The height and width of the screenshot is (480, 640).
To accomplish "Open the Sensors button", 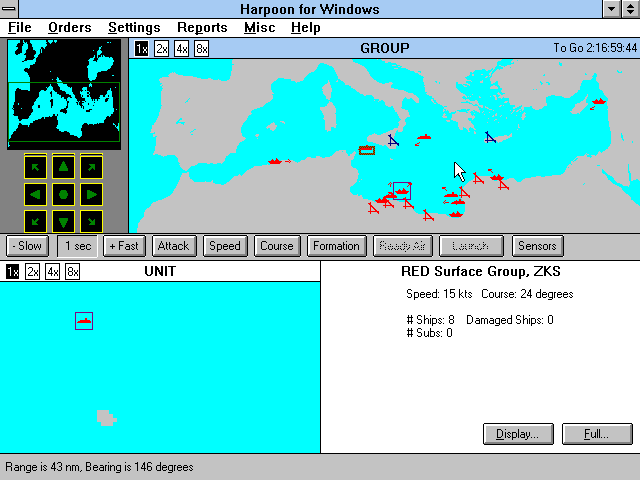I will [x=538, y=246].
